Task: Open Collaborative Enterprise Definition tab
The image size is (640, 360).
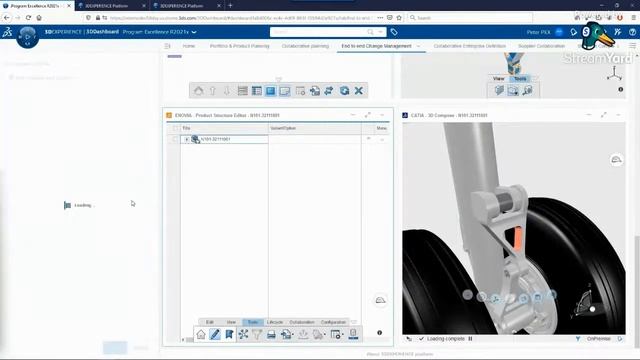Action: coord(469,46)
